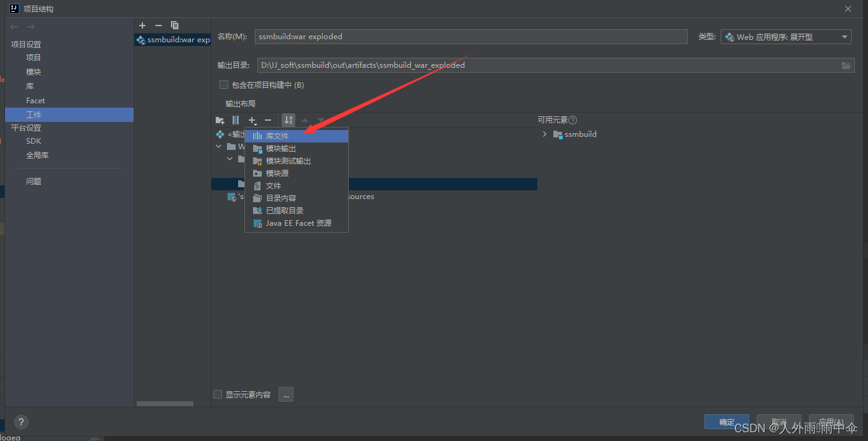
Task: Click the 确定 button
Action: tap(727, 422)
